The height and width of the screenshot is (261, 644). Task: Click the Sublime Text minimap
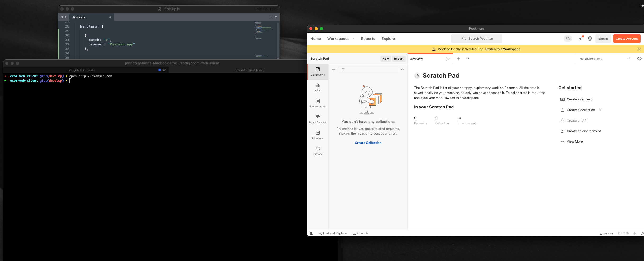[x=265, y=40]
